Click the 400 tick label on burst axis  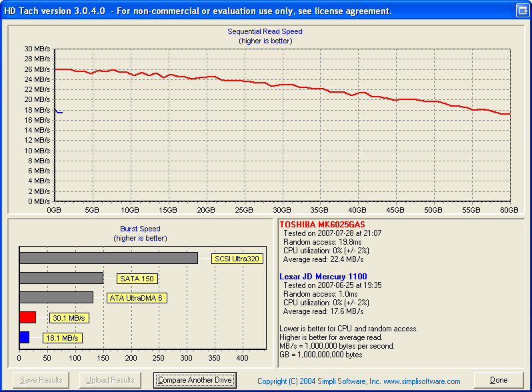point(242,358)
